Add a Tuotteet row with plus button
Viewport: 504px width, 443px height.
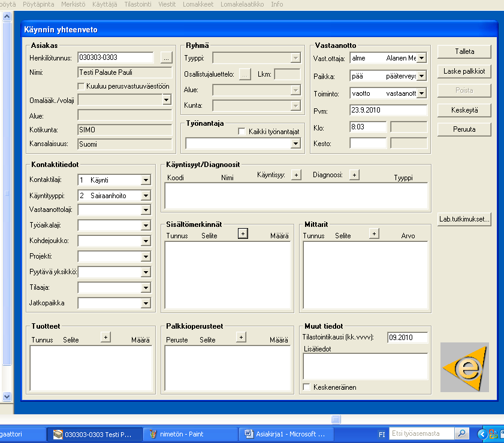click(105, 337)
